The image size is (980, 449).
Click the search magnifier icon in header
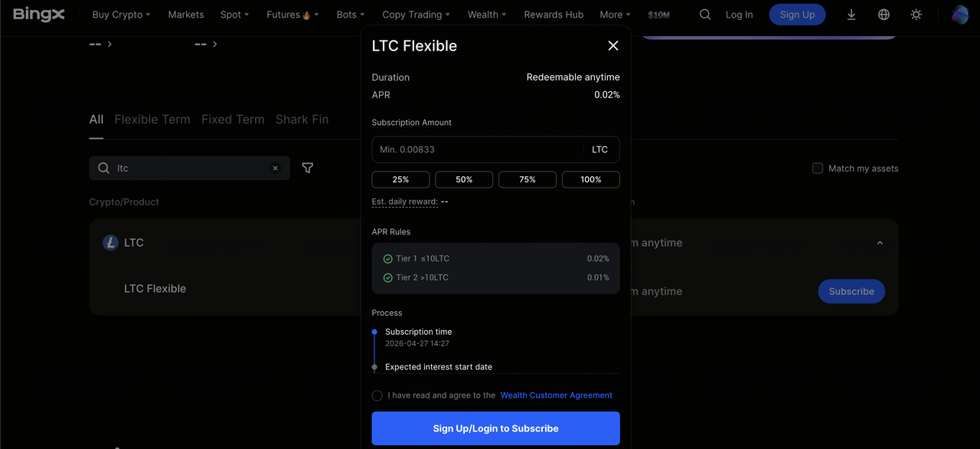tap(705, 15)
